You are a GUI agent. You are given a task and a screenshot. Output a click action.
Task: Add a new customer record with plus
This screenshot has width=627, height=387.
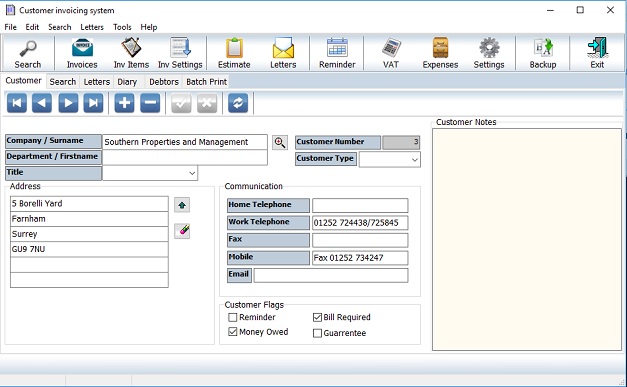[124, 103]
